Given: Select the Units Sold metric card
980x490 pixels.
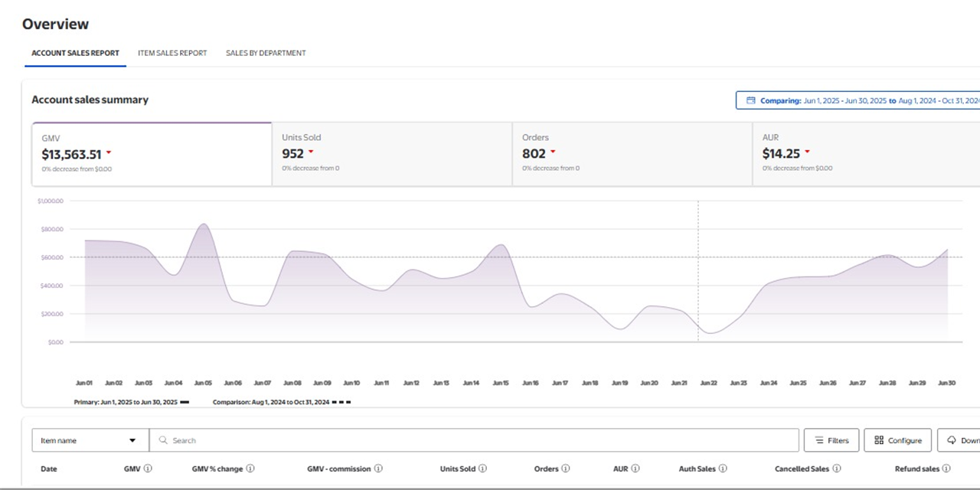Looking at the screenshot, I should click(x=392, y=154).
